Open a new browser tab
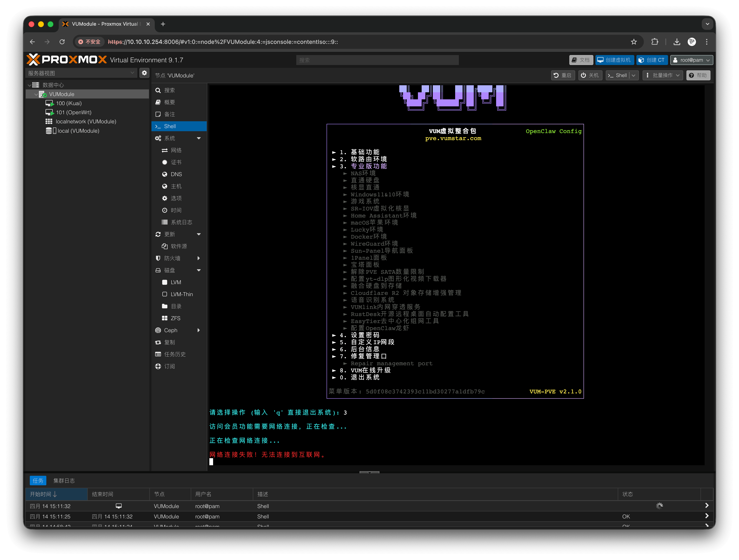The image size is (739, 560). pos(163,24)
